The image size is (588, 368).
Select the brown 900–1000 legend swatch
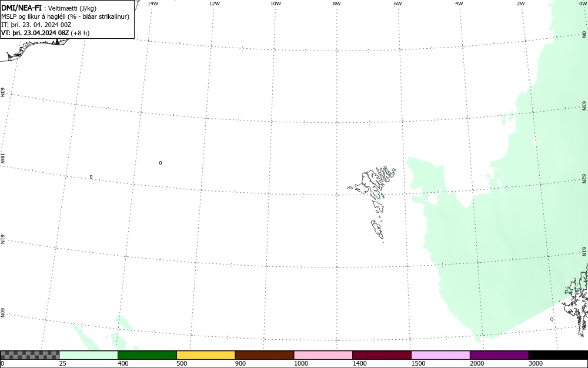pyautogui.click(x=265, y=355)
